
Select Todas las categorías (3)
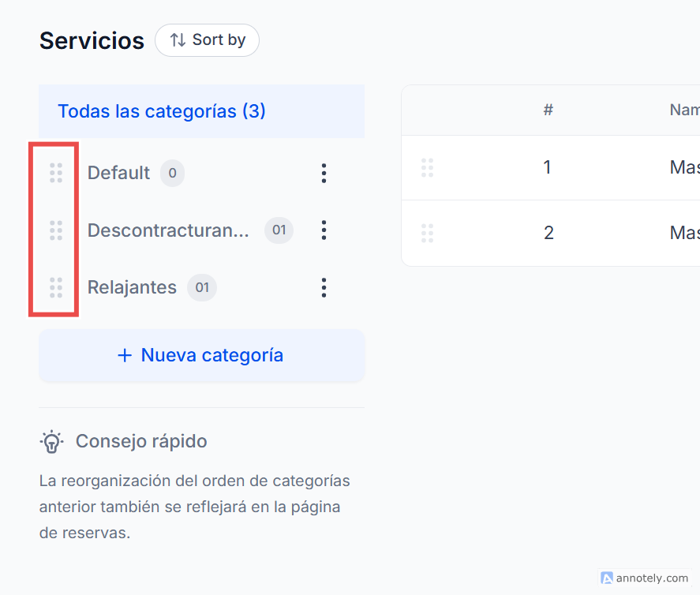pyautogui.click(x=162, y=111)
